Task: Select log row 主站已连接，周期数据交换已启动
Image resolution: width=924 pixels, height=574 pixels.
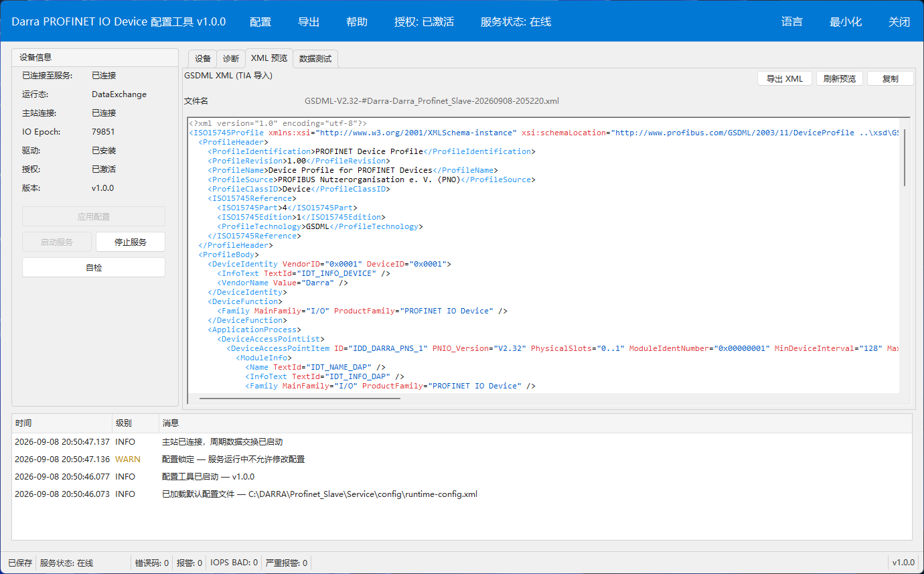Action: [462, 442]
